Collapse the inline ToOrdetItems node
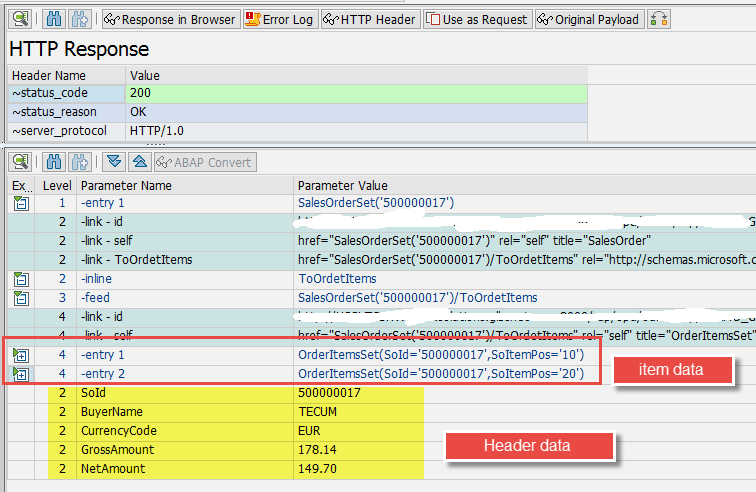This screenshot has height=492, width=756. tap(21, 279)
